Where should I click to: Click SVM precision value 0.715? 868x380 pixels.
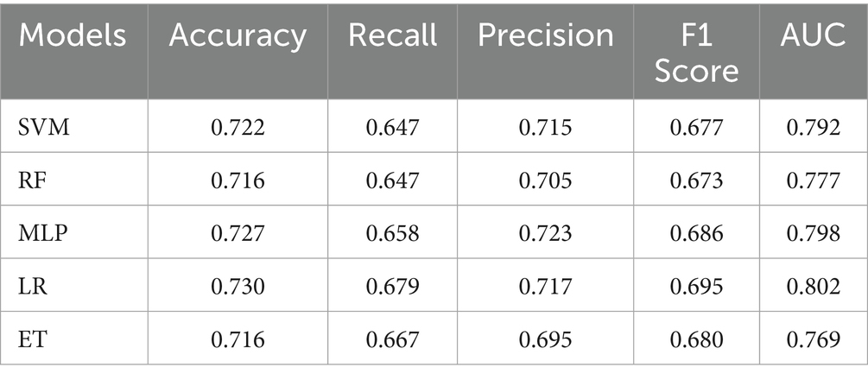(x=545, y=128)
